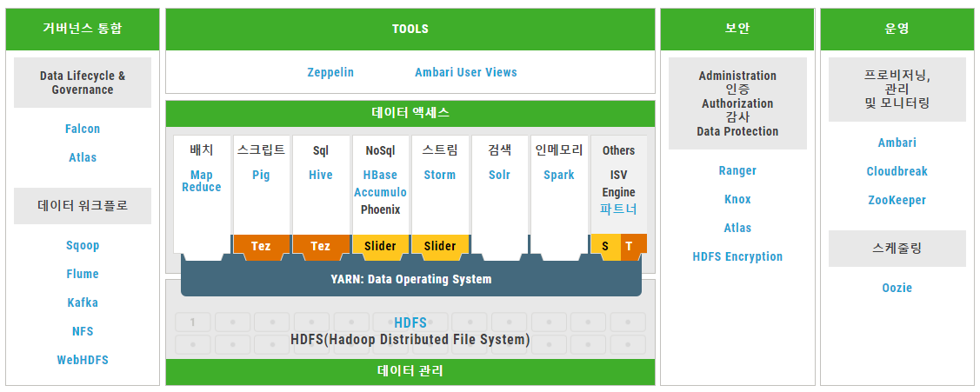Open the Storm stream link

point(439,175)
